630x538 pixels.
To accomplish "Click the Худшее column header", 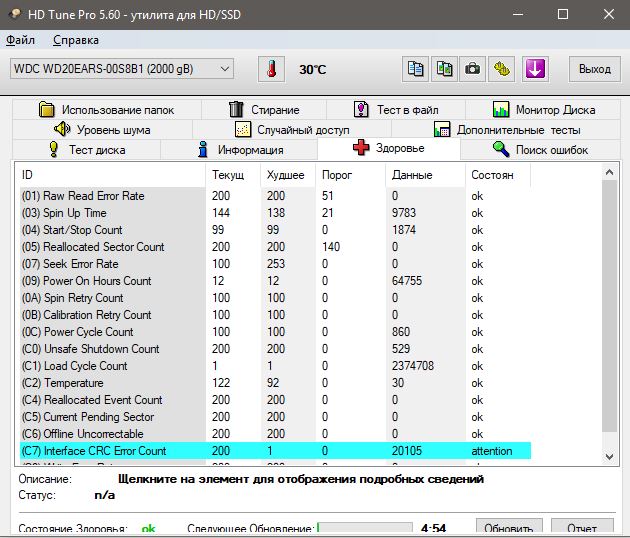I will 288,175.
